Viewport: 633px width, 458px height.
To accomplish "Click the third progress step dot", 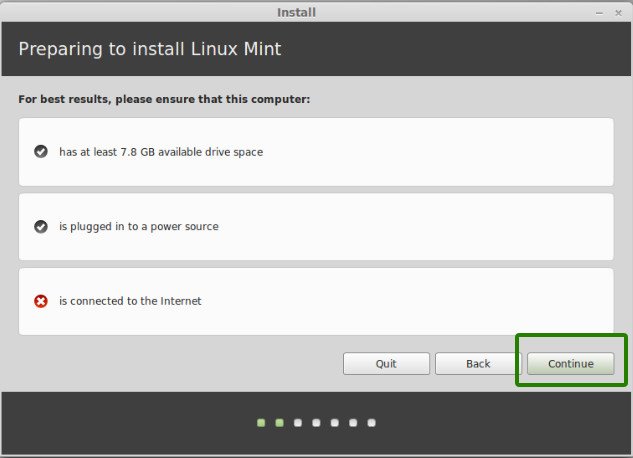I will click(x=298, y=423).
